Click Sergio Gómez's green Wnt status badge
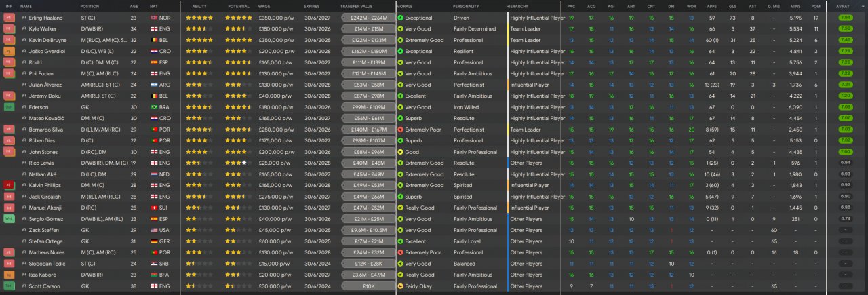The width and height of the screenshot is (868, 295). click(9, 219)
